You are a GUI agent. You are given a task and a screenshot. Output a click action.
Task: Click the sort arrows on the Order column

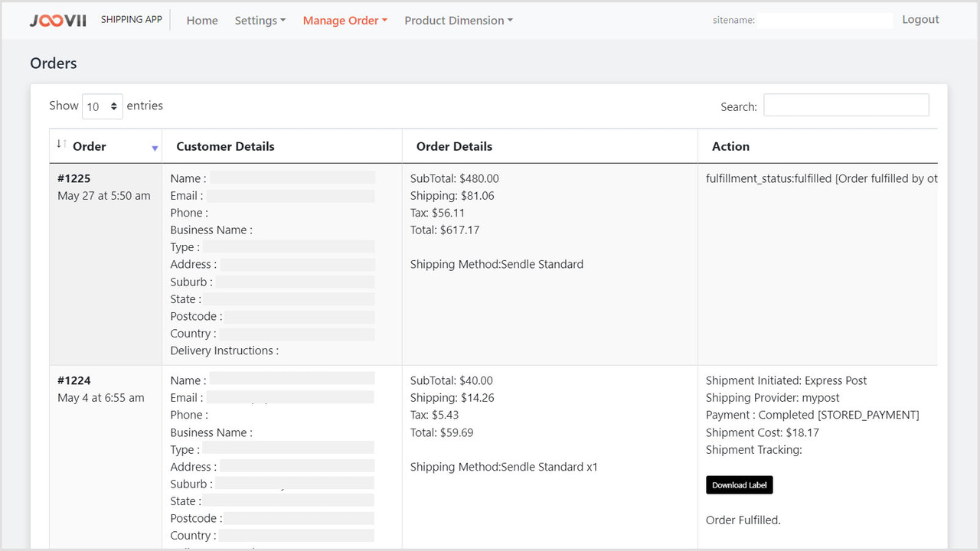pos(61,145)
